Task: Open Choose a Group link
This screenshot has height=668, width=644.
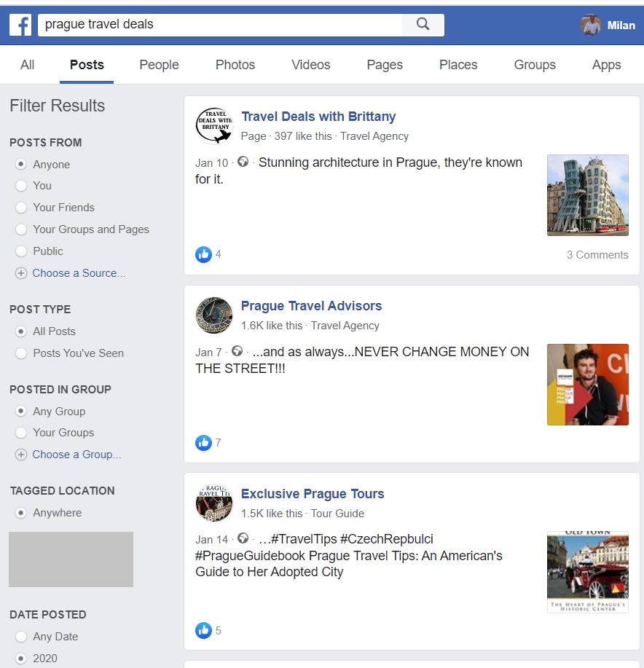Action: coord(77,455)
